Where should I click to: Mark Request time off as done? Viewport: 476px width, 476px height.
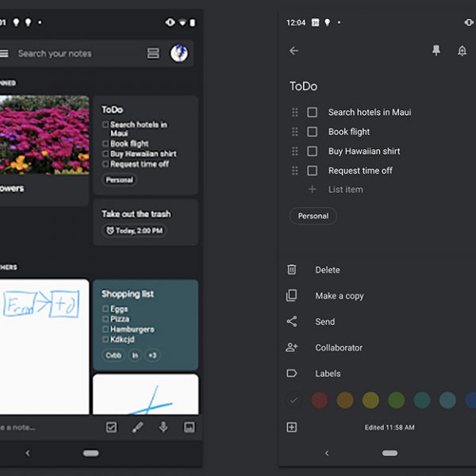coord(313,171)
